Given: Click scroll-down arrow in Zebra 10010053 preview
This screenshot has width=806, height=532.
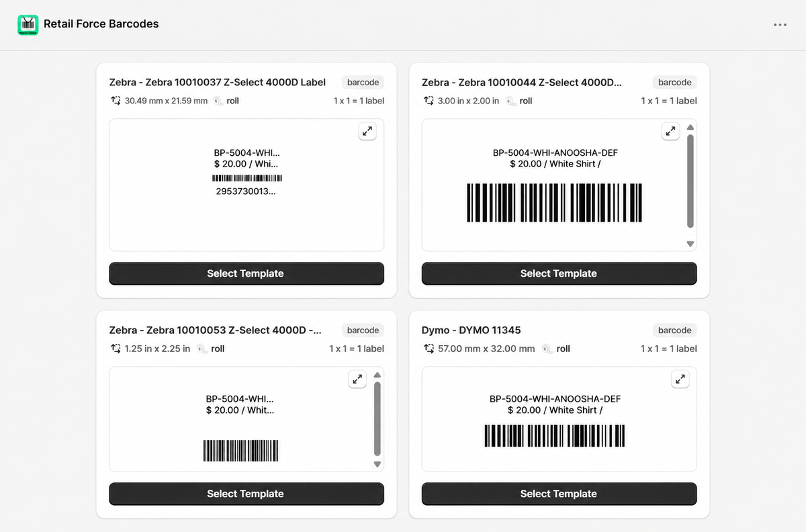Looking at the screenshot, I should (377, 464).
